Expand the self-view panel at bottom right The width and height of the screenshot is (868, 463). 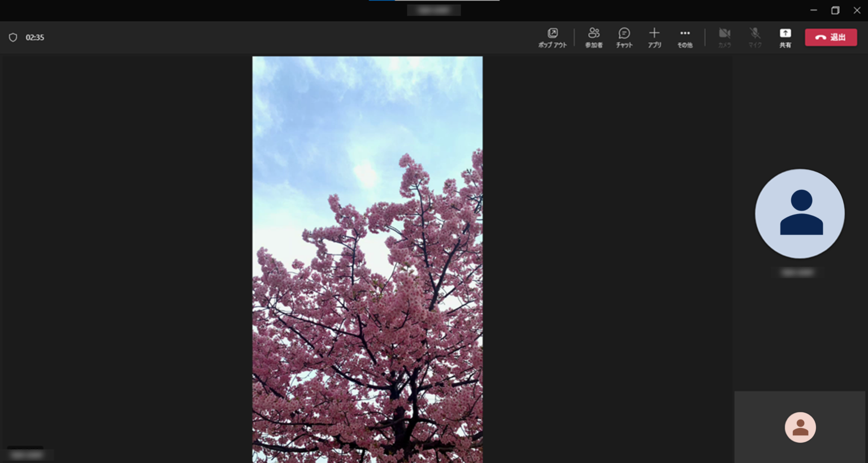(x=800, y=427)
